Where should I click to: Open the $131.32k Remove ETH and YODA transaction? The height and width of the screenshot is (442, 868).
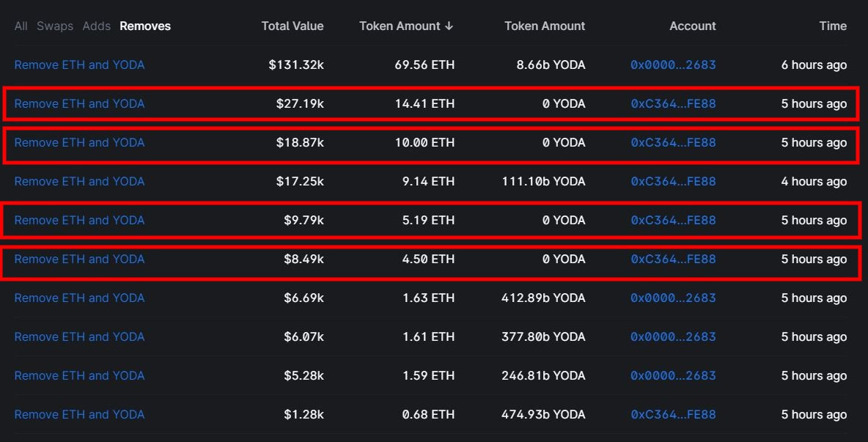pyautogui.click(x=79, y=65)
